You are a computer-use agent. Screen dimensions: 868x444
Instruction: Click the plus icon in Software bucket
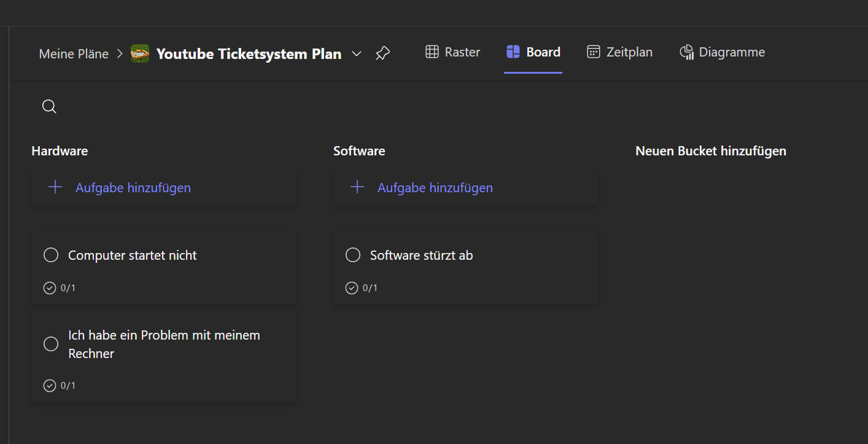(357, 187)
